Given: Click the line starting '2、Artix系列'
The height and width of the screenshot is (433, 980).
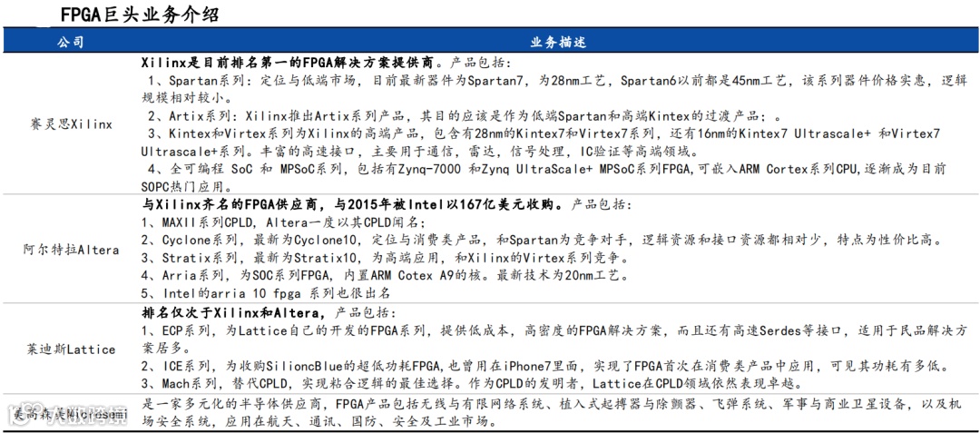Looking at the screenshot, I should click(463, 116).
